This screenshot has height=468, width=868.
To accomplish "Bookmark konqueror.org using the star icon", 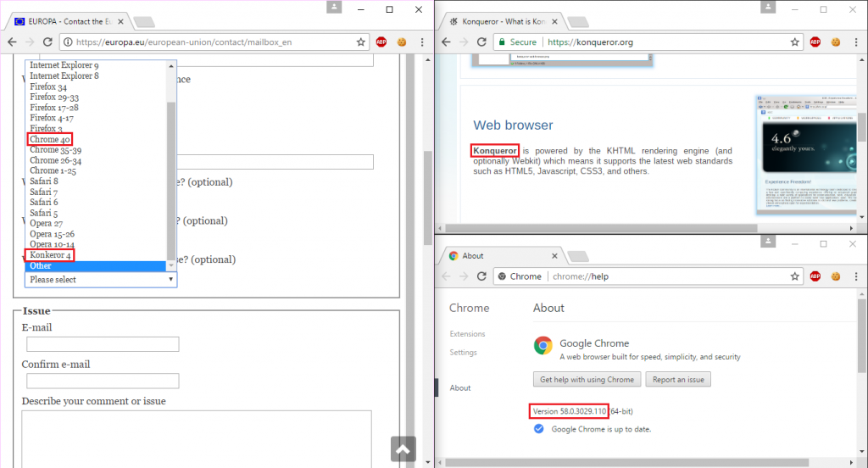I will (795, 41).
